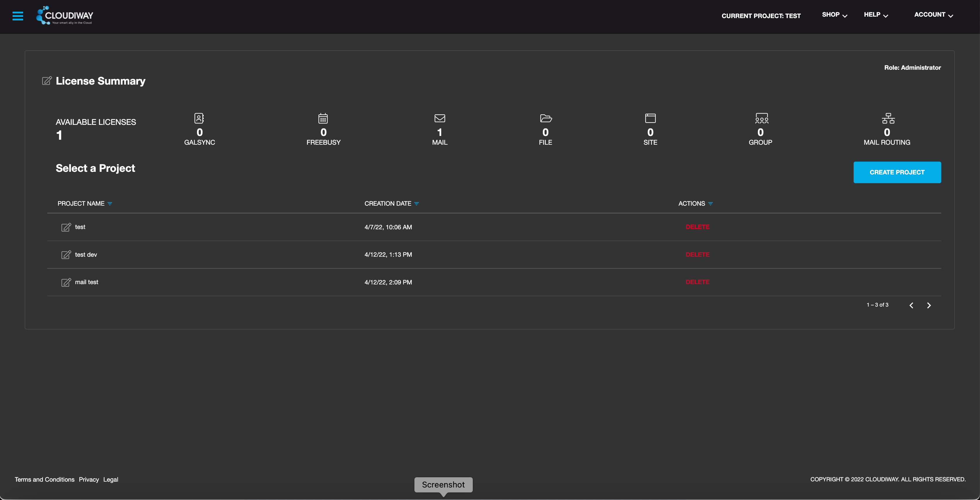Viewport: 980px width, 500px height.
Task: Click the Cloudiway logo
Action: point(65,15)
